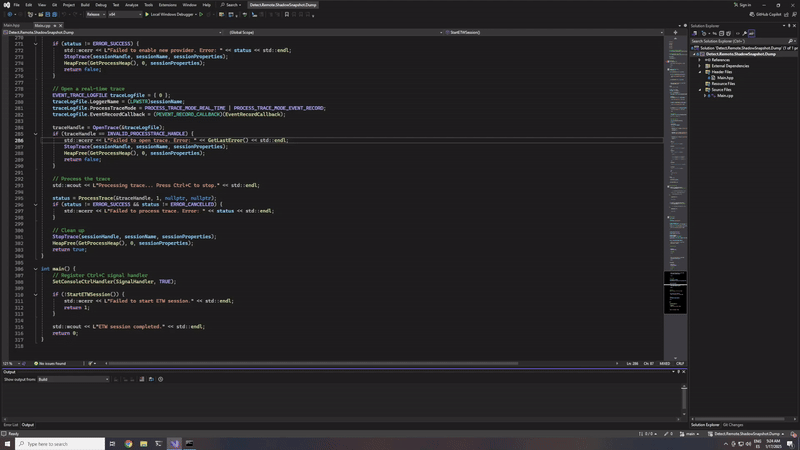800x450 pixels.
Task: Switch to the Main.hpp editor tab
Action: coord(13,24)
